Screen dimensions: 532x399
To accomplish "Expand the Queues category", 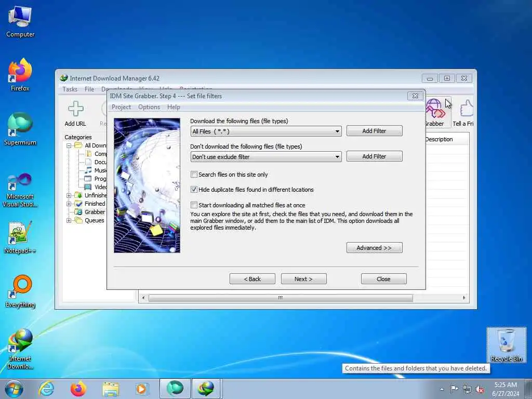I will pyautogui.click(x=69, y=220).
